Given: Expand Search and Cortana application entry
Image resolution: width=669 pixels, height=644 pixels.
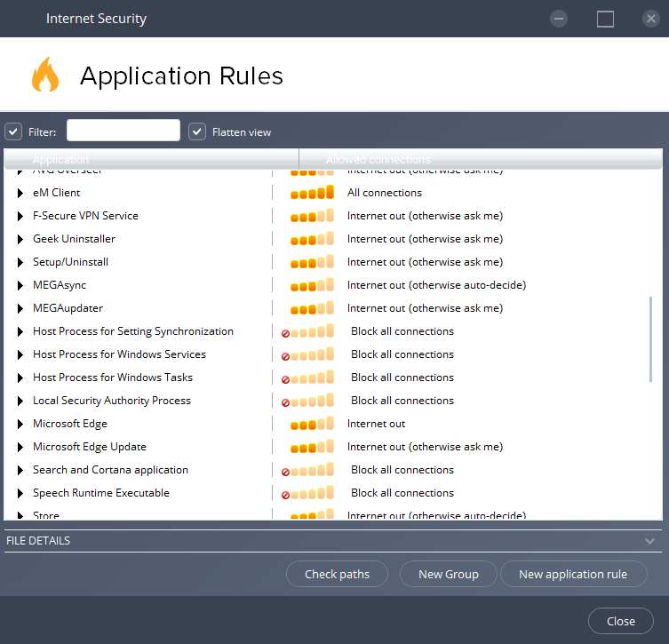Looking at the screenshot, I should click(20, 470).
